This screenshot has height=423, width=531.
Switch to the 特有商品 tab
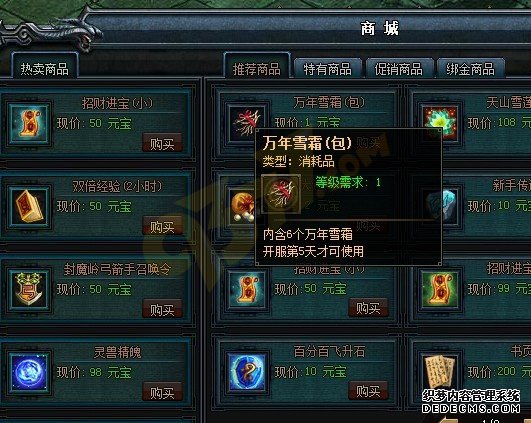pos(328,69)
